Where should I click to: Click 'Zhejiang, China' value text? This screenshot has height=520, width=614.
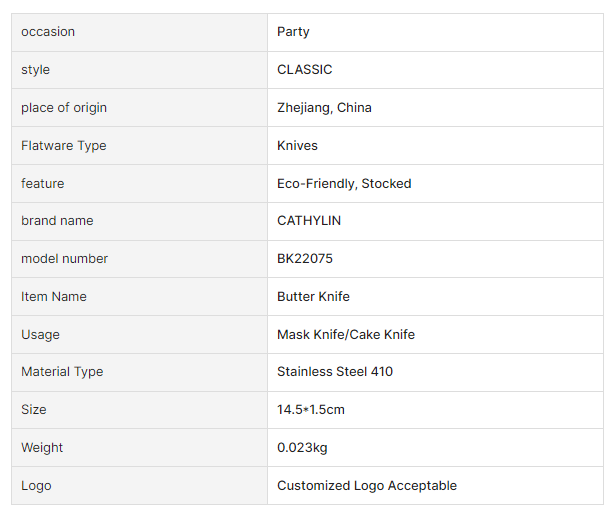[324, 108]
